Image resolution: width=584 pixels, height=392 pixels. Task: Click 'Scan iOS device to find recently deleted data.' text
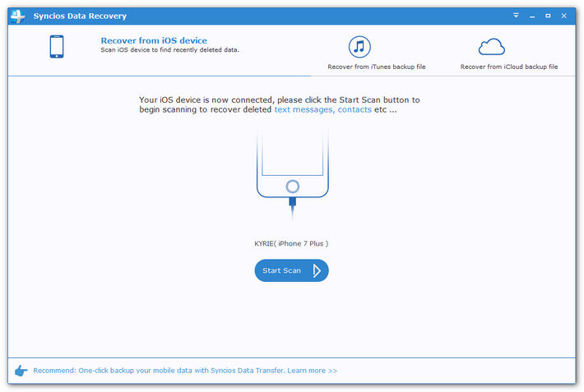coord(169,50)
